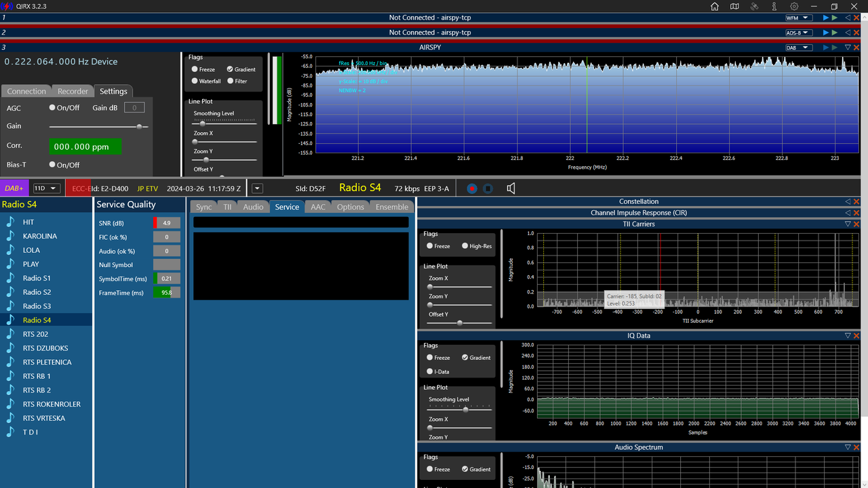The image size is (868, 488).
Task: Open the Recorder tab
Action: [x=73, y=91]
